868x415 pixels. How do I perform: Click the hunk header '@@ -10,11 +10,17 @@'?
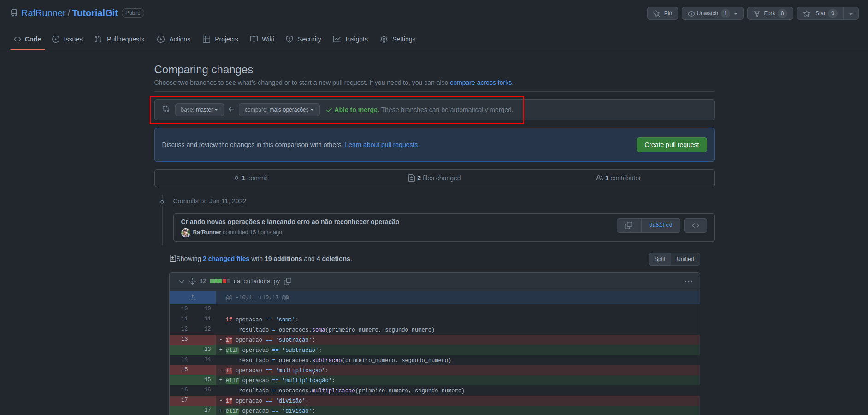point(257,298)
